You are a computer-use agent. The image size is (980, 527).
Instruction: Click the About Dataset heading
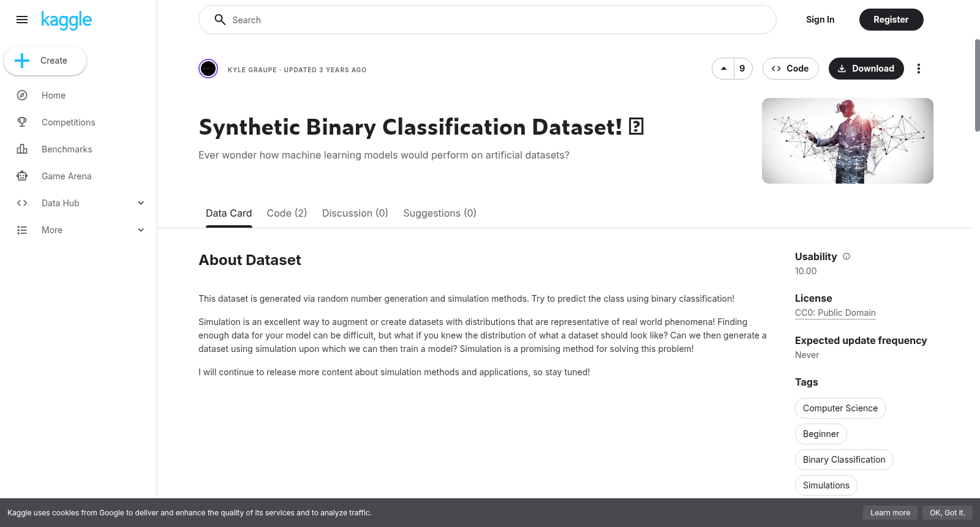(250, 260)
